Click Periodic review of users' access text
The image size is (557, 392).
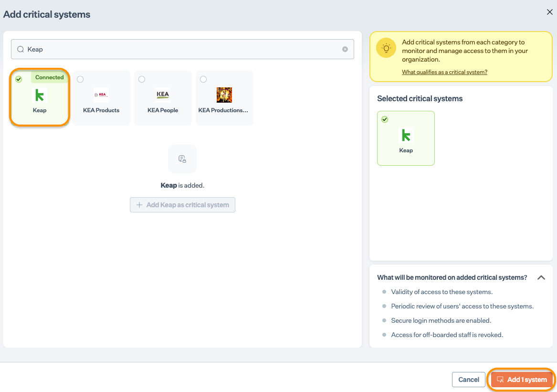462,306
